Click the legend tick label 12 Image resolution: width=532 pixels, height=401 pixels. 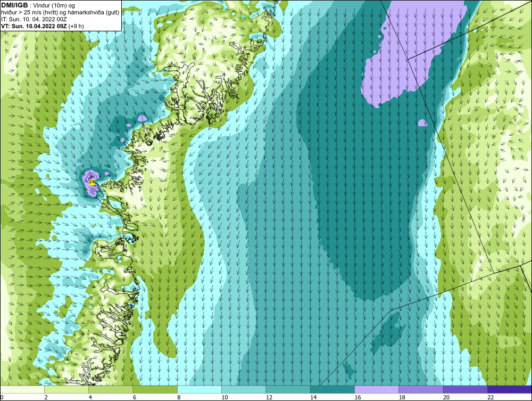269,397
